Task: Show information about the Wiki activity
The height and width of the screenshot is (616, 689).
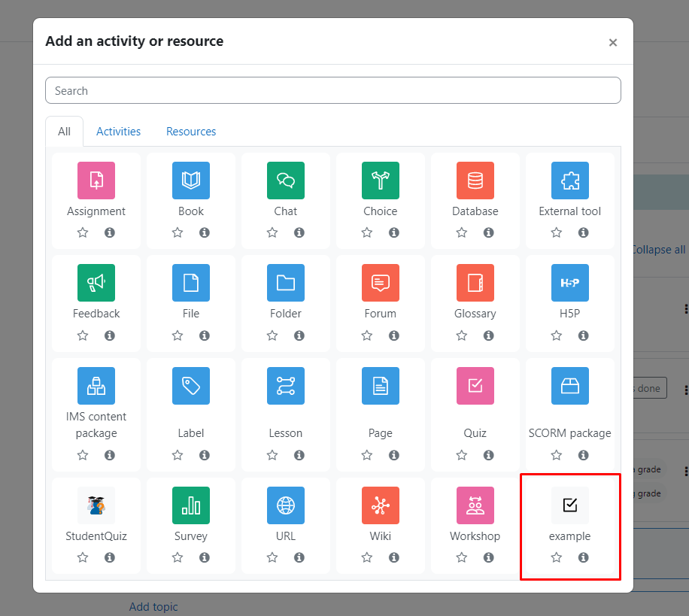Action: [394, 557]
